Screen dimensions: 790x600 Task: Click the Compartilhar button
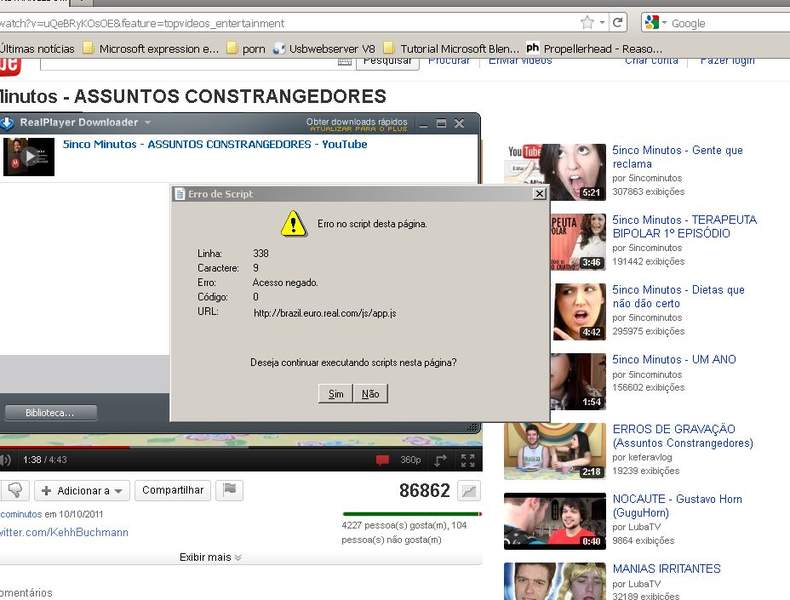pyautogui.click(x=172, y=490)
